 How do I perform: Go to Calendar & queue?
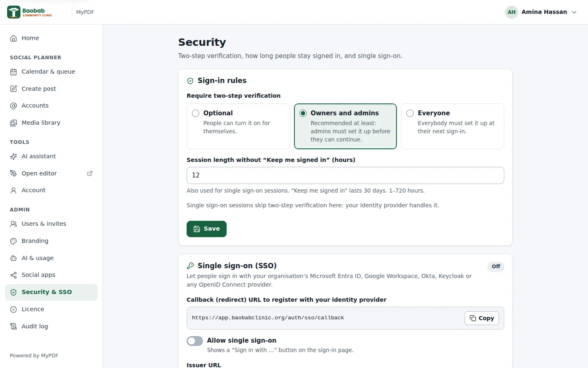coord(51,72)
